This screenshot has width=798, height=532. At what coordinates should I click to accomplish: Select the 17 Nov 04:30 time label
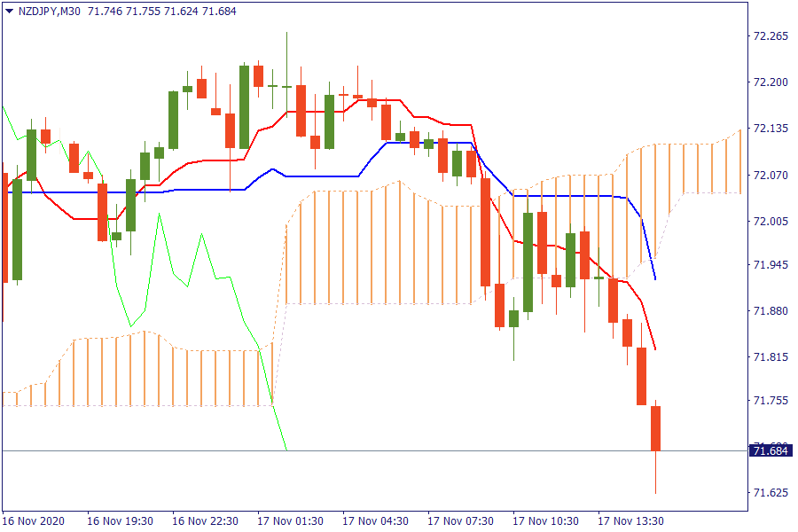376,520
